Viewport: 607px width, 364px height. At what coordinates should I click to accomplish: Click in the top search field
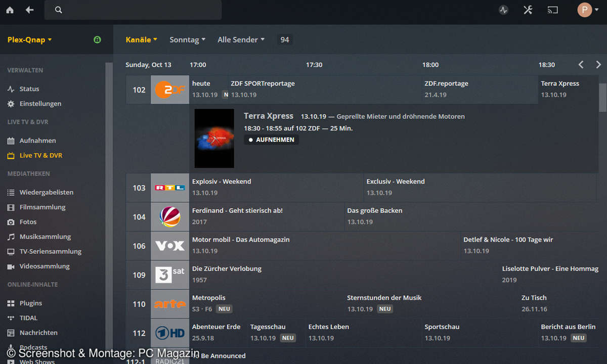click(x=133, y=10)
